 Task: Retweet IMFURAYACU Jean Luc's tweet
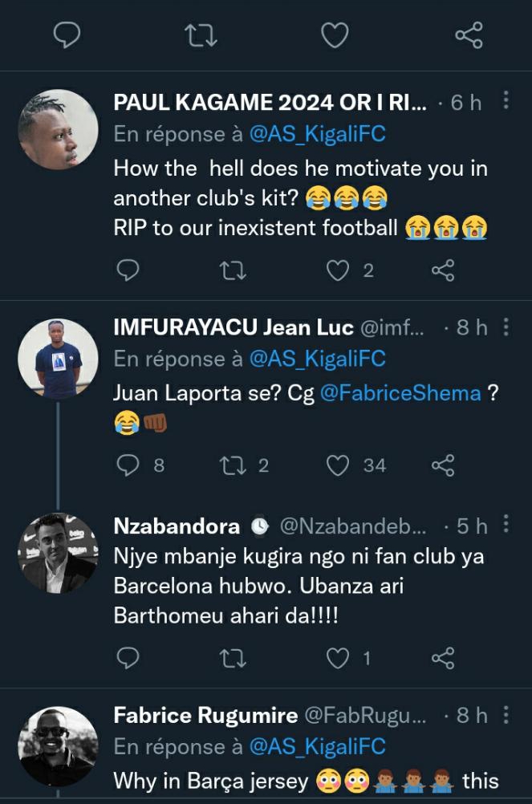pos(234,465)
